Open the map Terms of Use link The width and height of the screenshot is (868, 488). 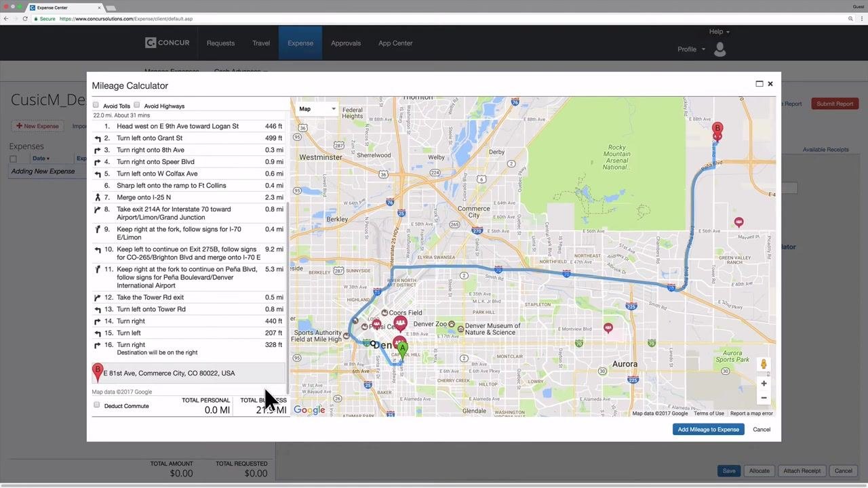point(709,413)
